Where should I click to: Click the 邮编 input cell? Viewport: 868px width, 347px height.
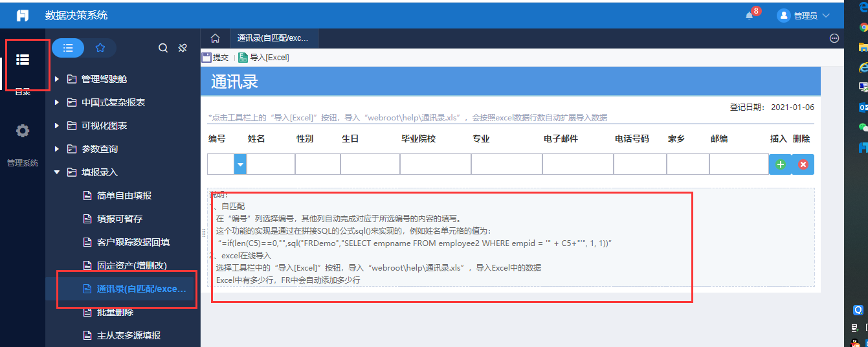739,164
